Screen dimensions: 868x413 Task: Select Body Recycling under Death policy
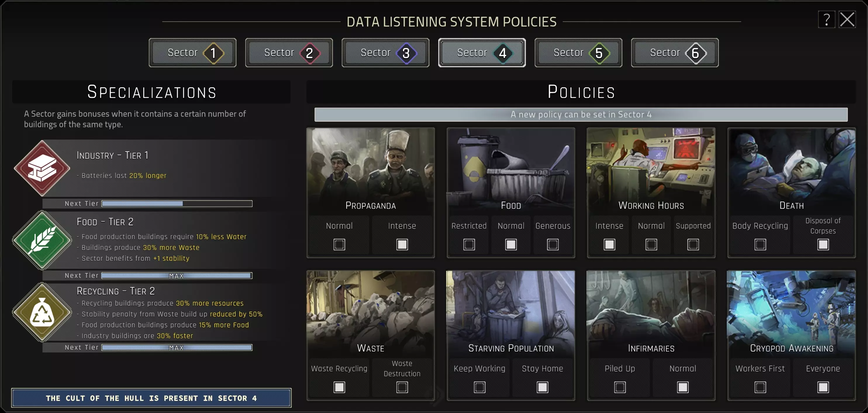(760, 245)
